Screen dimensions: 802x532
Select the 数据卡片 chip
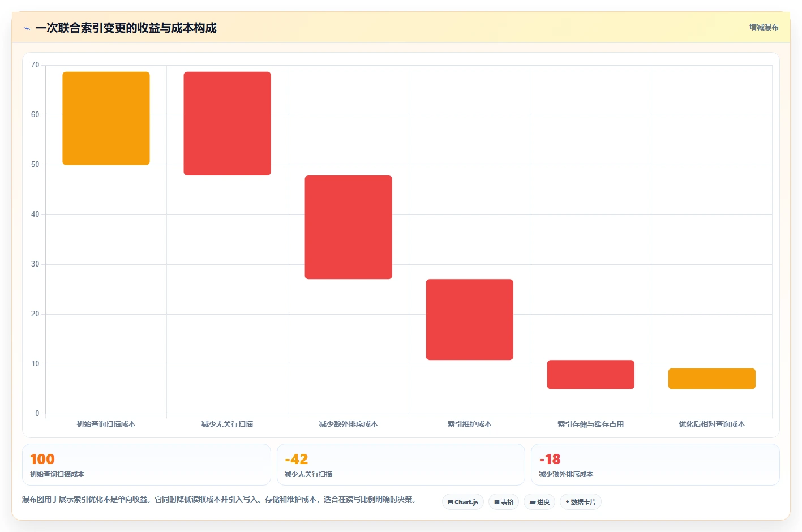coord(581,502)
